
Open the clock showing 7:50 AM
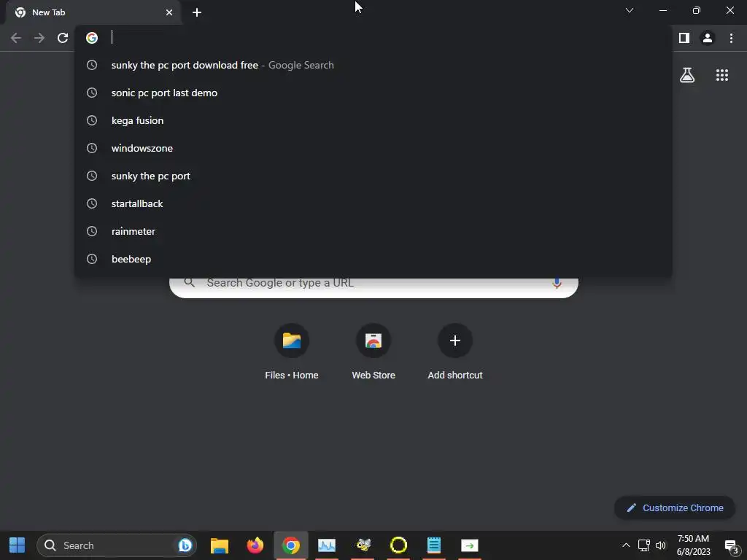coord(693,545)
